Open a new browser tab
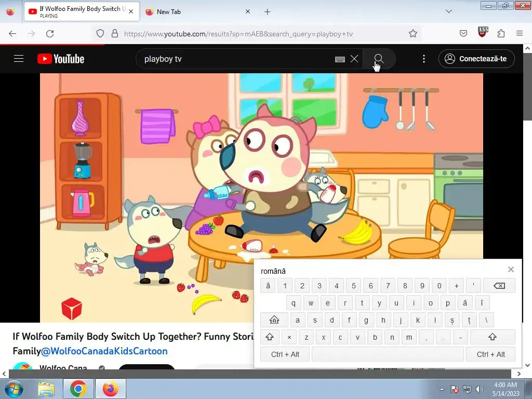The image size is (532, 399). (268, 12)
